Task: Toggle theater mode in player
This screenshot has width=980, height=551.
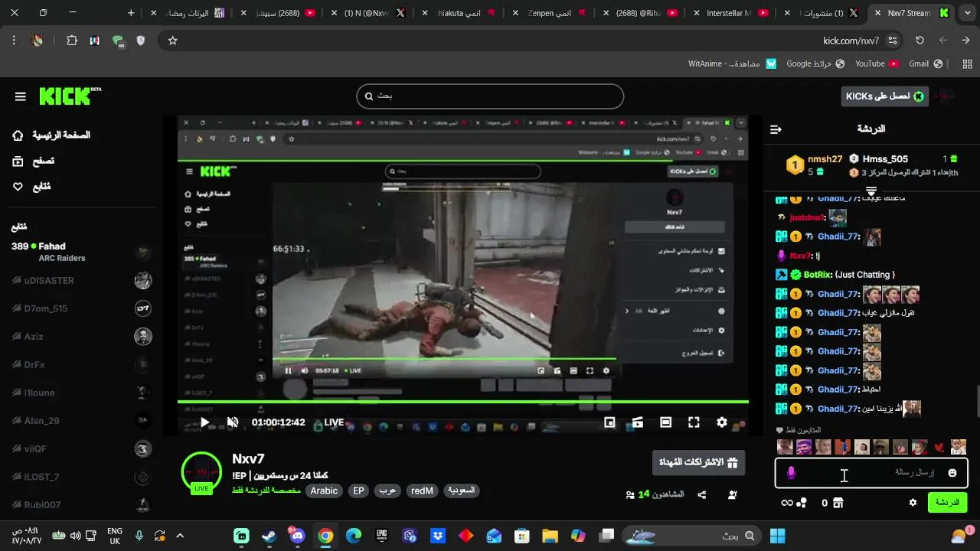Action: (x=665, y=422)
